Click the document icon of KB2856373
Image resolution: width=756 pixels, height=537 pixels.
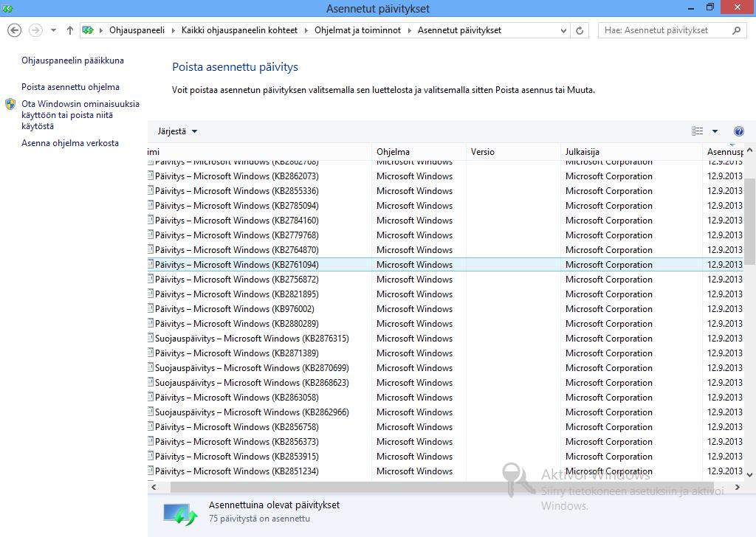pos(151,441)
